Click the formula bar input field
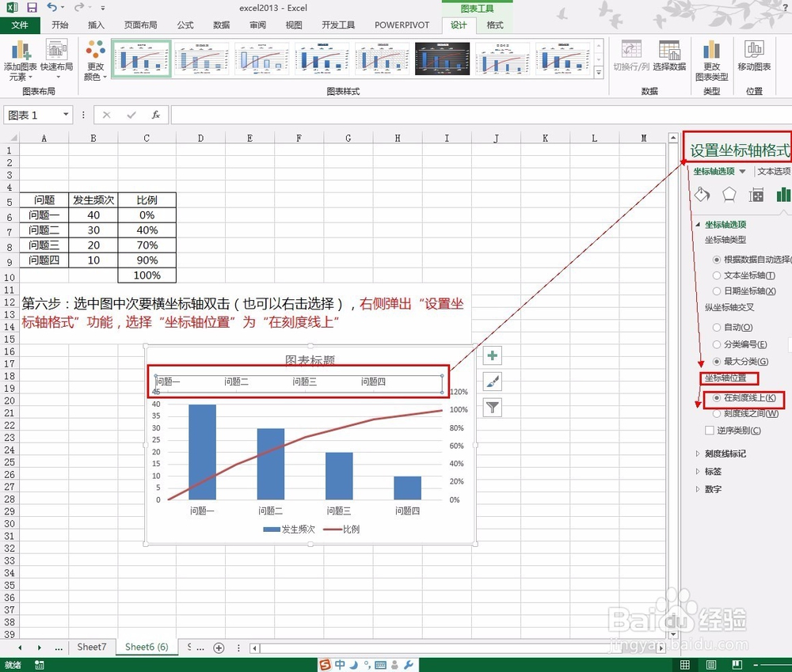Viewport: 792px width, 672px height. click(482, 115)
